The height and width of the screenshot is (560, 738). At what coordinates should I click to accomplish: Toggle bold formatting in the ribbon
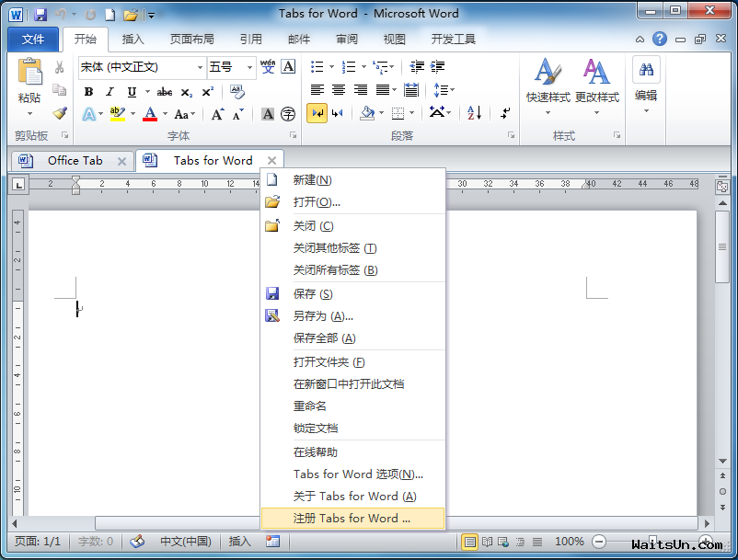88,92
